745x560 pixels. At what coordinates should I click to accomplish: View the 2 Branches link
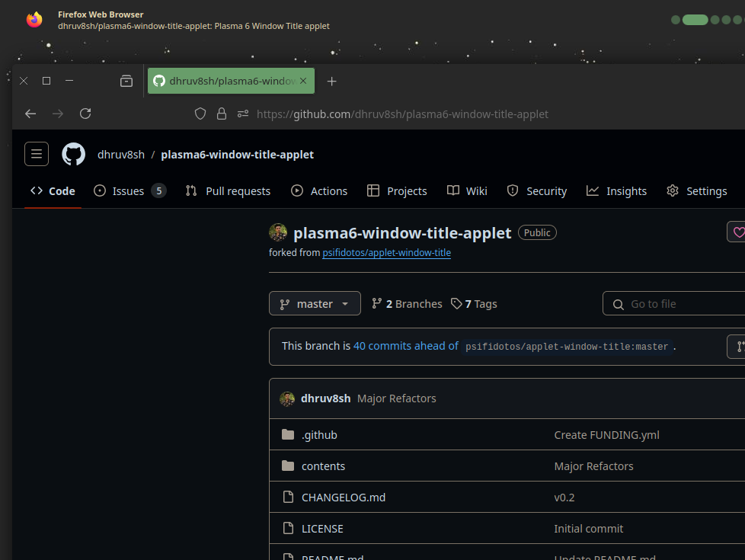pos(407,304)
